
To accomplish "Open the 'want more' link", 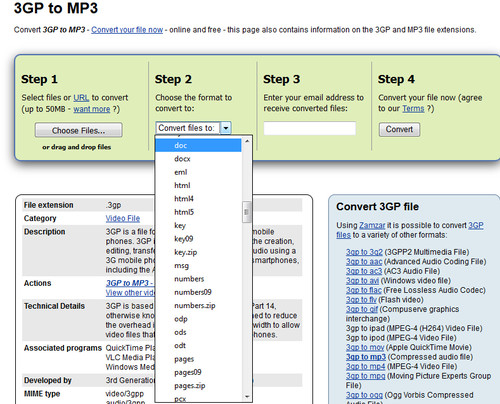I will 92,109.
